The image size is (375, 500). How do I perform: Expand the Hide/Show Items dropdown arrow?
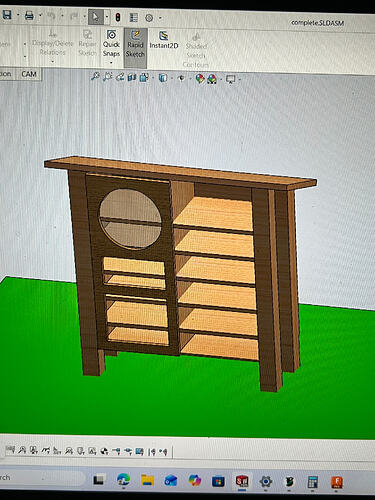(x=191, y=79)
